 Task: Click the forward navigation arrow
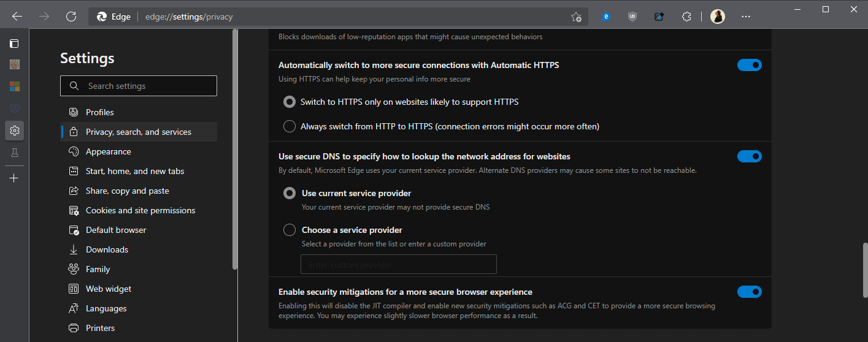click(44, 17)
